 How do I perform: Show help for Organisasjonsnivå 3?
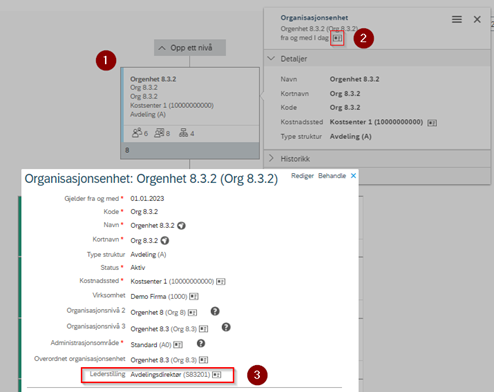(226, 327)
